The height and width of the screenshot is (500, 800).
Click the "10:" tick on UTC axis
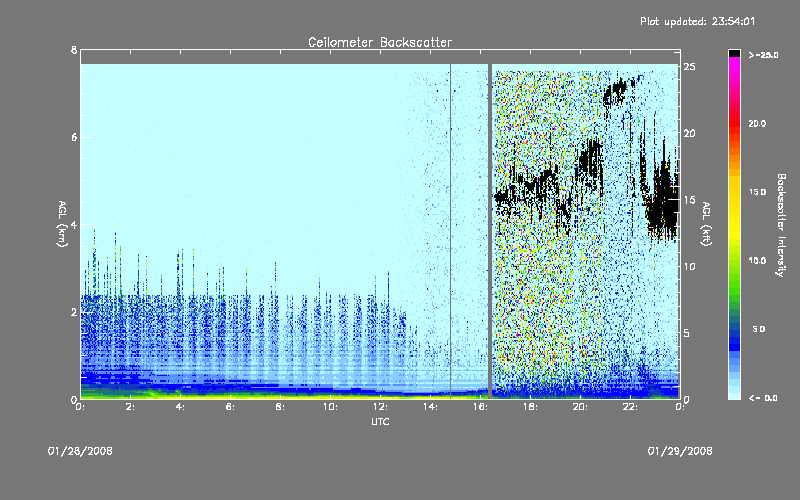tap(330, 407)
